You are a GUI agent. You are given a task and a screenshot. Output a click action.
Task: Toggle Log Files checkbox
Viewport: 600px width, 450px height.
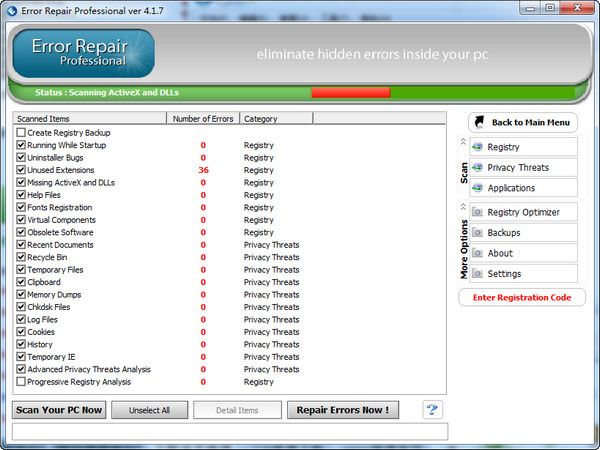(x=21, y=319)
